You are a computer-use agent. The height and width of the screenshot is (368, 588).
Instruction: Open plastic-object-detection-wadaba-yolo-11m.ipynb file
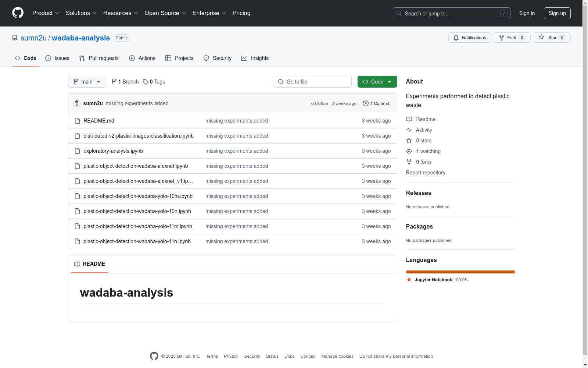pyautogui.click(x=138, y=226)
